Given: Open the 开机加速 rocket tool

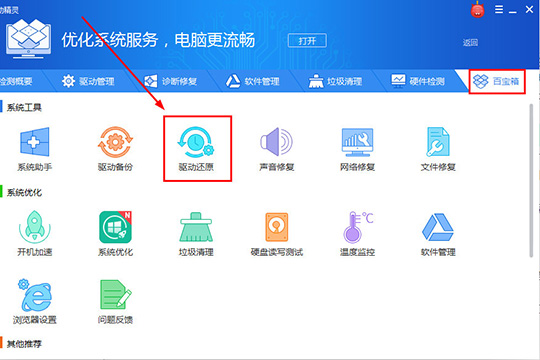Looking at the screenshot, I should (x=34, y=234).
